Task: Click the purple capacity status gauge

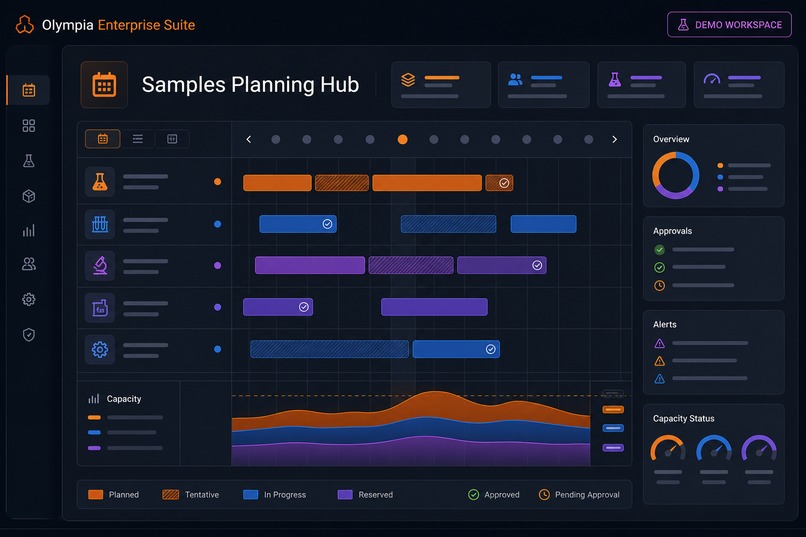Action: tap(759, 448)
